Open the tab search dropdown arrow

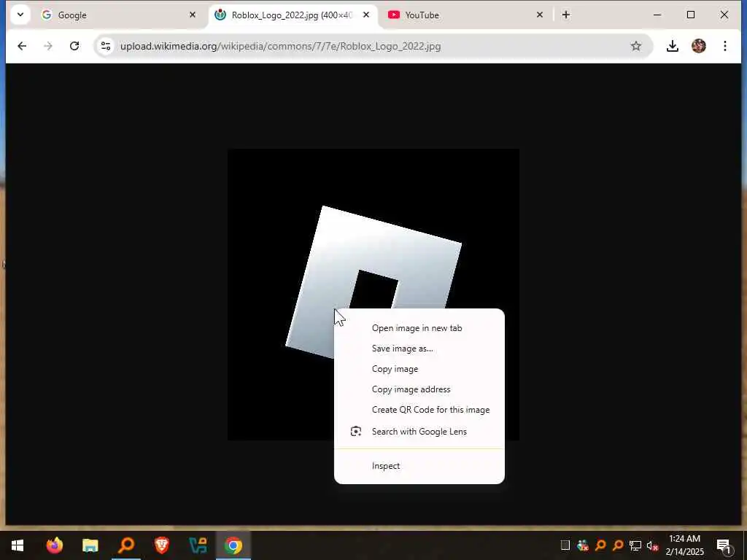point(20,15)
